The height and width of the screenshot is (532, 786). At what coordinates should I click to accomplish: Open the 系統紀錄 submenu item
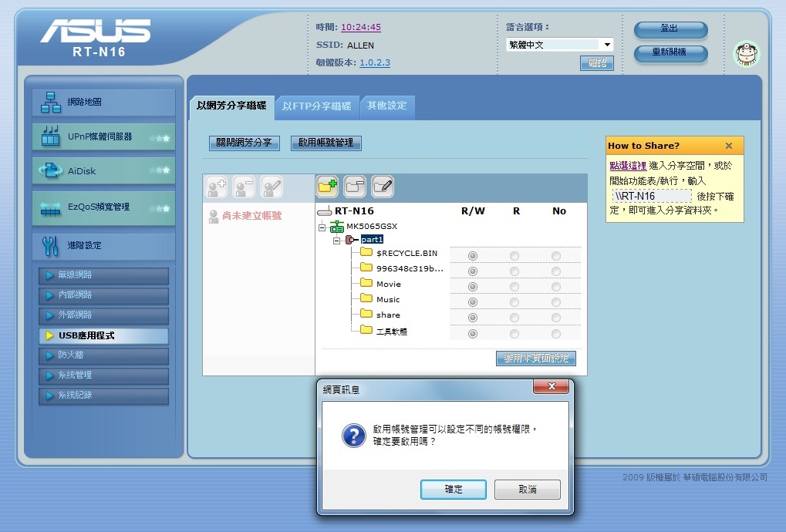104,396
